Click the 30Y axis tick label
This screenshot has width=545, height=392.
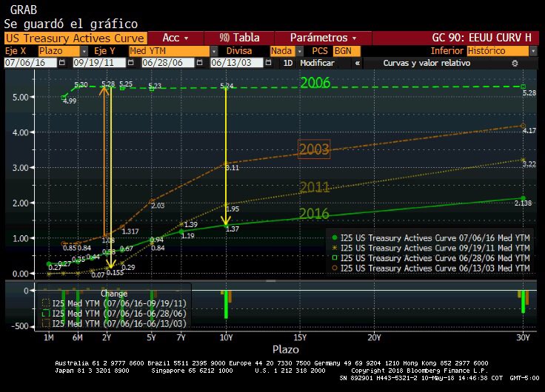pos(523,337)
